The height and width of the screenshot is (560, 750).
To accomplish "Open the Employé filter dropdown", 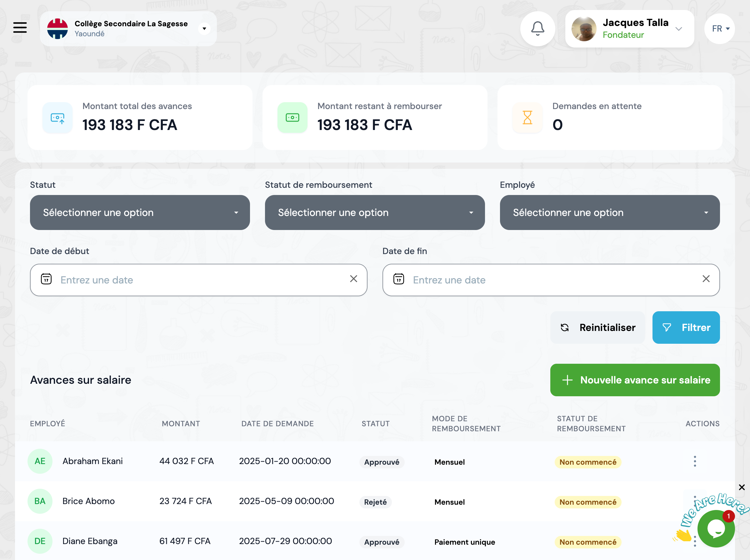I will tap(609, 212).
